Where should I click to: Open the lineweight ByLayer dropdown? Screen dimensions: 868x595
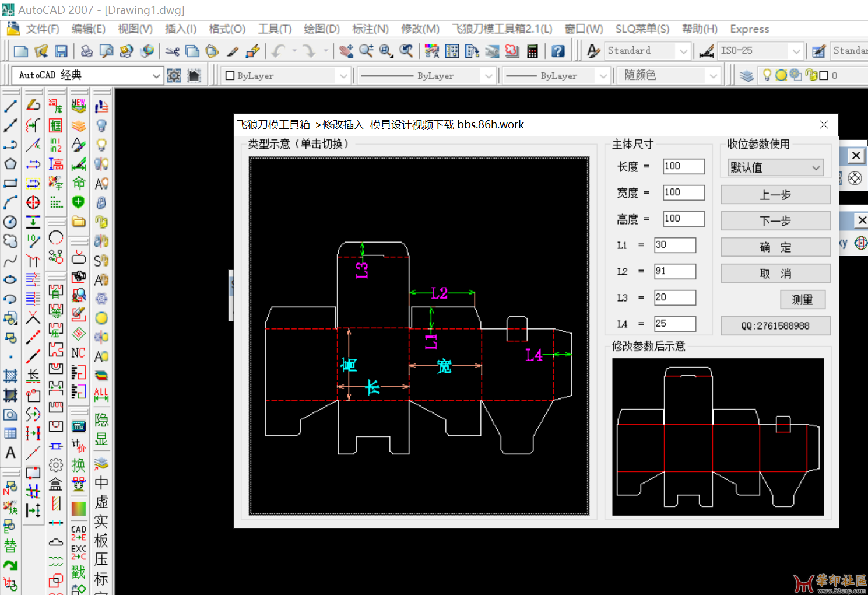[556, 76]
